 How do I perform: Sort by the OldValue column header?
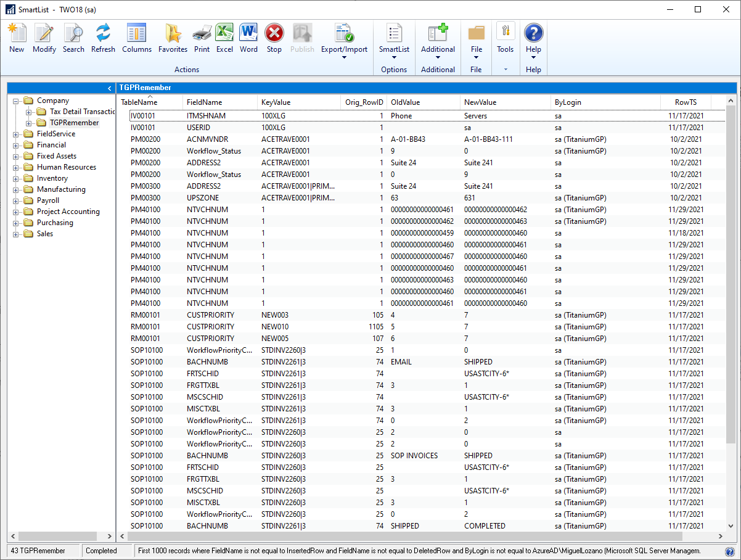(424, 102)
